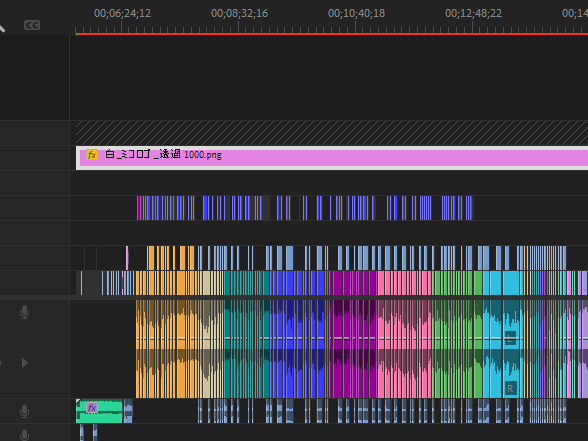Viewport: 588px width, 441px height.
Task: Click the L channel label on cyan audio clip
Action: point(510,338)
